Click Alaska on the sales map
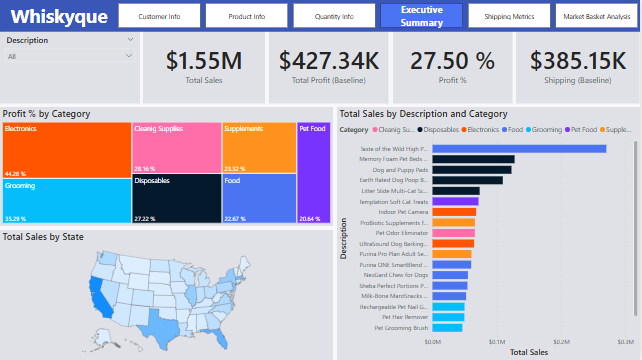Image resolution: width=642 pixels, height=360 pixels. [x=102, y=338]
